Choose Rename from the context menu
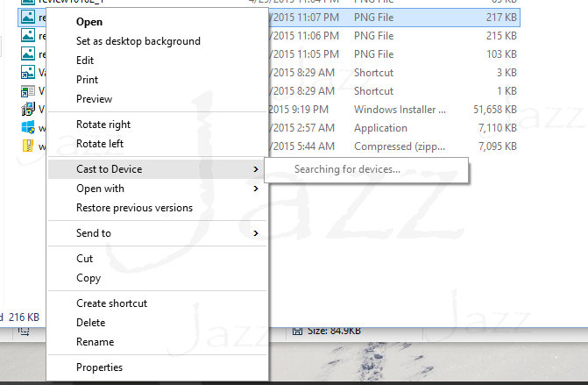The height and width of the screenshot is (385, 588). coord(95,342)
